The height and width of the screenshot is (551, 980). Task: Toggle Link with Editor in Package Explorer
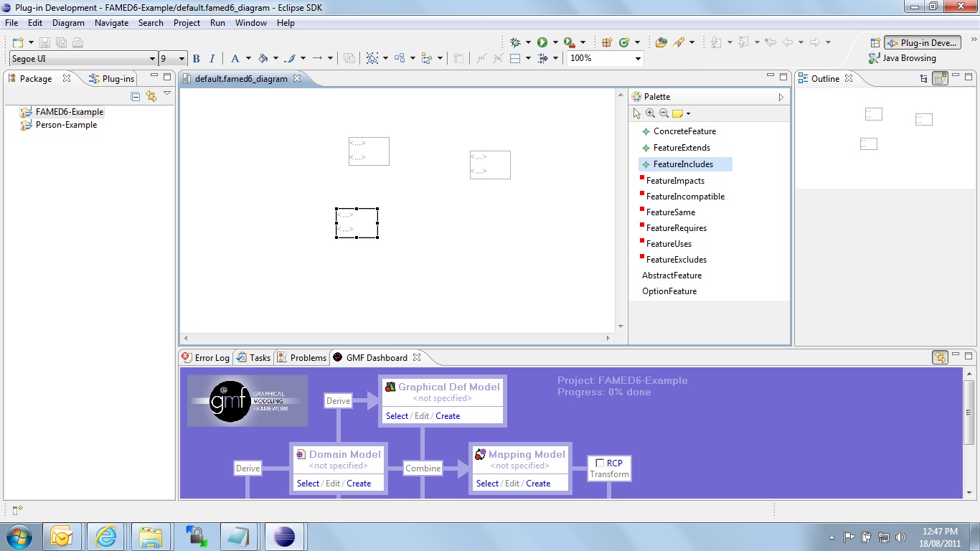pos(151,96)
